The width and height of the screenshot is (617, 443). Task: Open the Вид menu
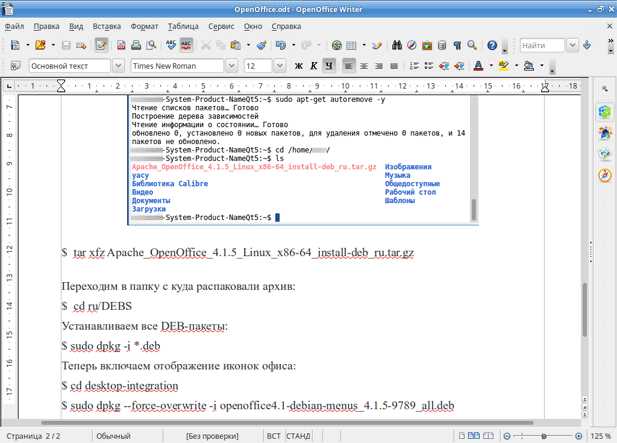[76, 26]
